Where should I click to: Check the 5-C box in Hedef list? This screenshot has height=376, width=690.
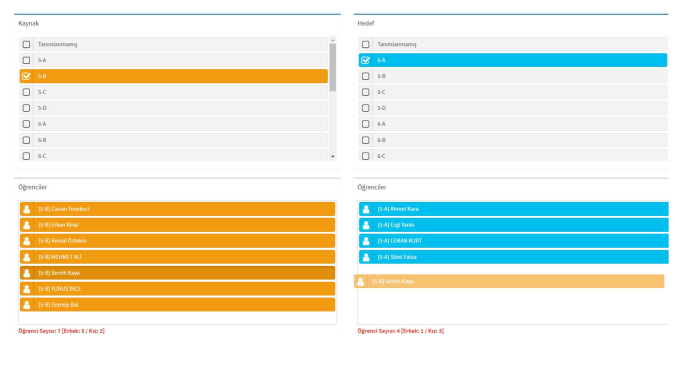(x=366, y=92)
